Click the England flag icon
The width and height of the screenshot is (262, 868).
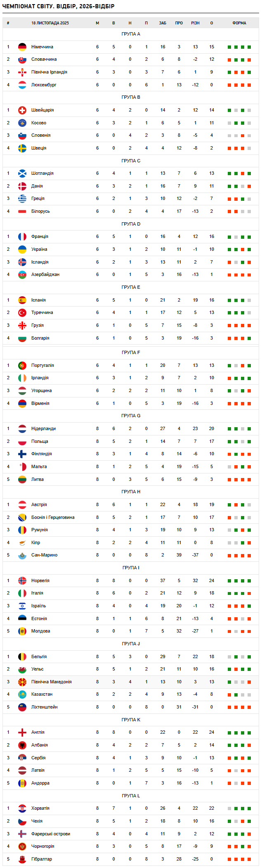(22, 732)
